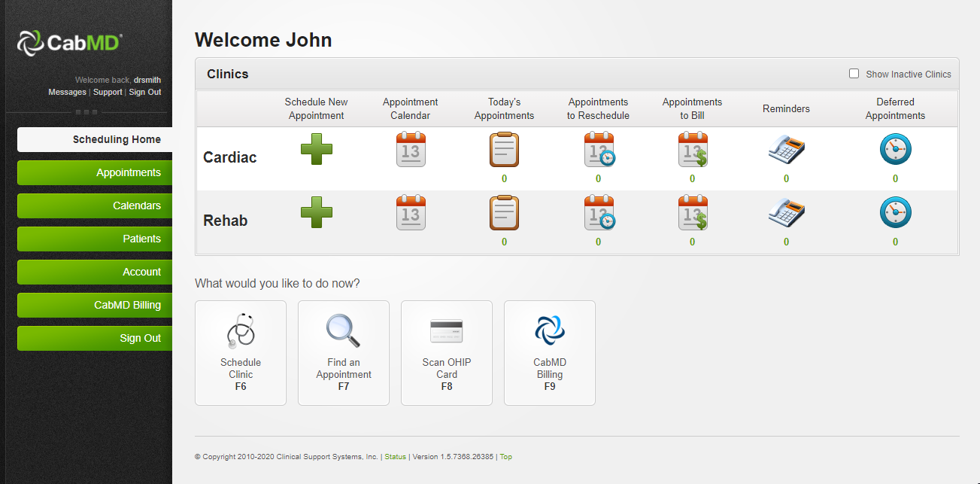This screenshot has height=484, width=980.
Task: Go to Patients in the sidebar
Action: point(95,239)
